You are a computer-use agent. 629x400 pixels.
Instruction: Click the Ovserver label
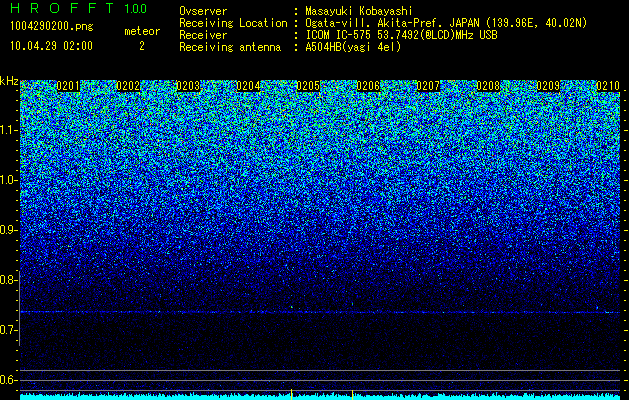pos(203,11)
